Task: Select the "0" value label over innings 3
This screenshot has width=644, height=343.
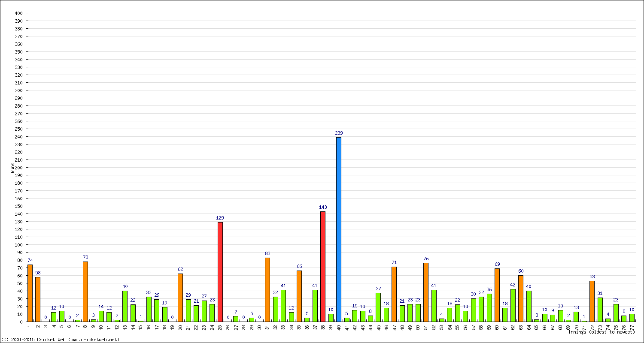Action: coord(46,317)
